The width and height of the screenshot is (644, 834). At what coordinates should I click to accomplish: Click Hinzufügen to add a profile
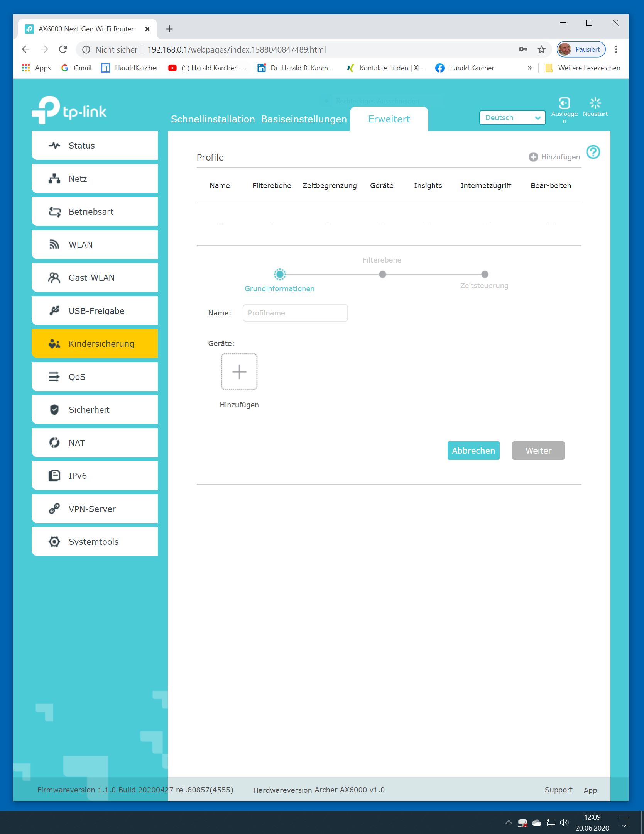554,157
